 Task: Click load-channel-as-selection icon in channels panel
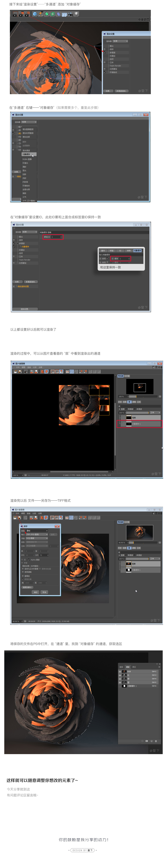pos(142,741)
